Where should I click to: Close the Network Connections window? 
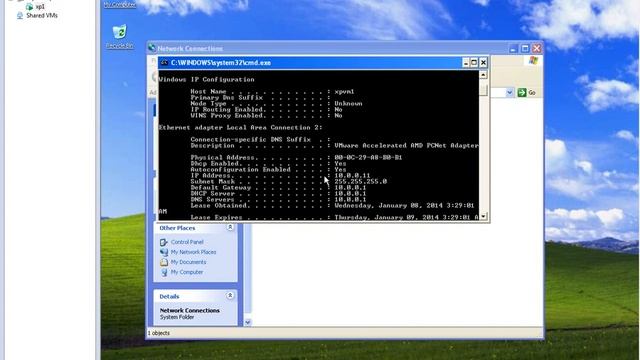pyautogui.click(x=537, y=49)
